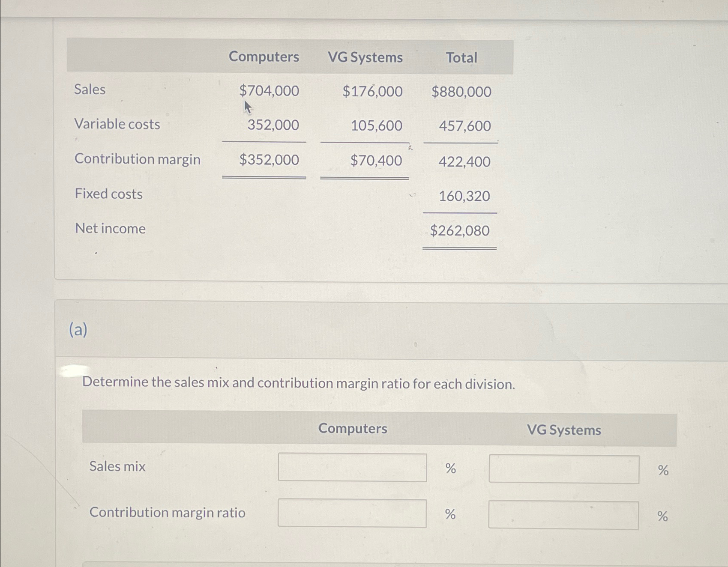Select the Contribution margin ratio row label
The height and width of the screenshot is (567, 728).
click(x=167, y=513)
